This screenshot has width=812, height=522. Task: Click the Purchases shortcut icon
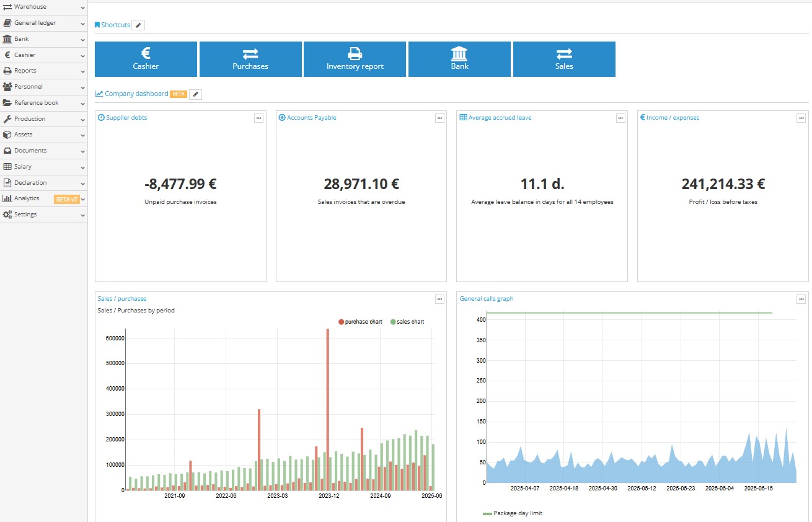tap(250, 53)
